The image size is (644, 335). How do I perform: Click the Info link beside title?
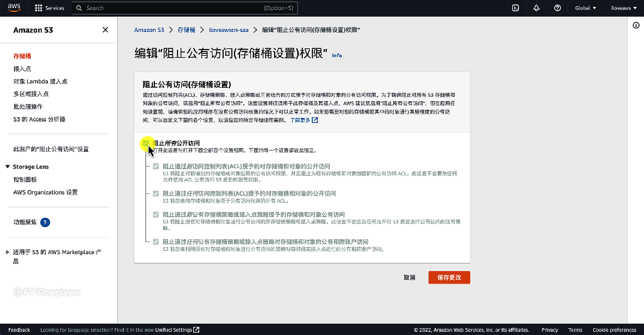pyautogui.click(x=337, y=55)
